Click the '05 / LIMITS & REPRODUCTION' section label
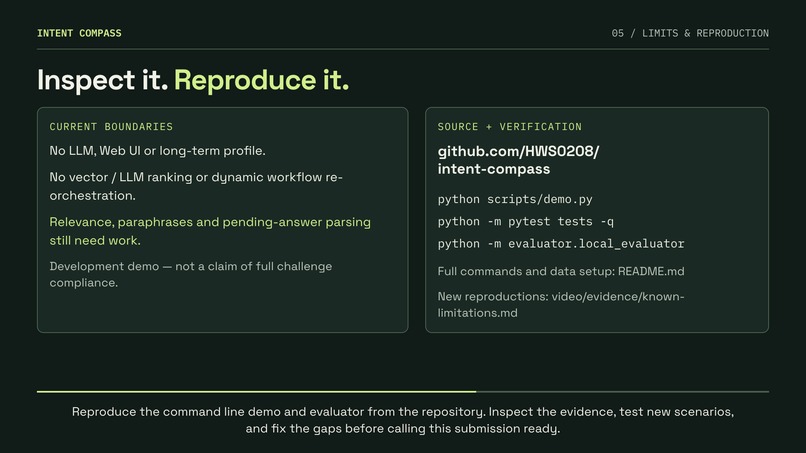The height and width of the screenshot is (453, 806). [690, 33]
